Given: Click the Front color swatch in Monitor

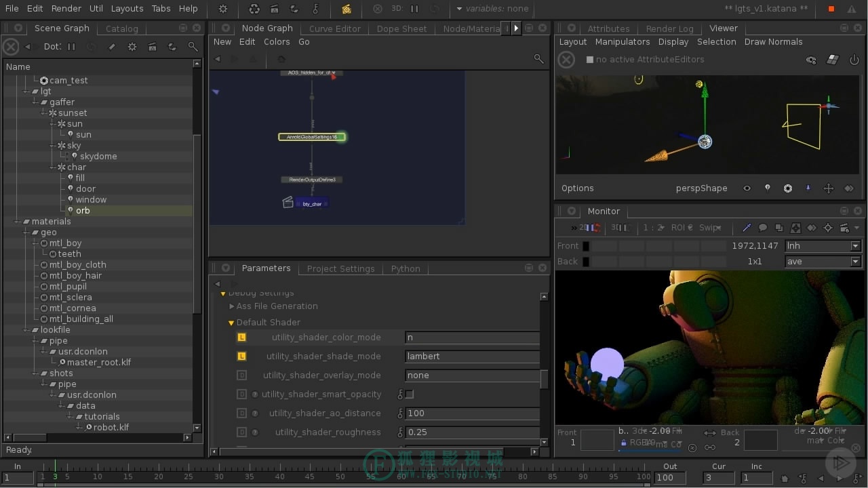Looking at the screenshot, I should [586, 246].
